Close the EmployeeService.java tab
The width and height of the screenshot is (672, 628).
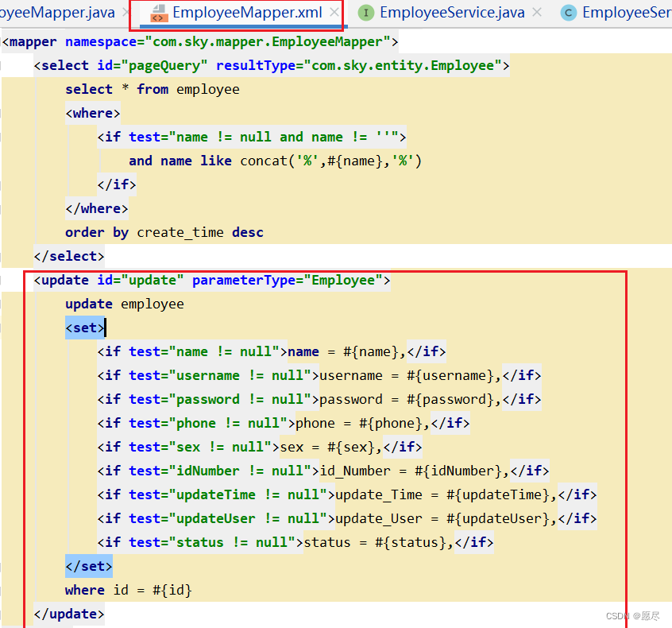point(537,13)
